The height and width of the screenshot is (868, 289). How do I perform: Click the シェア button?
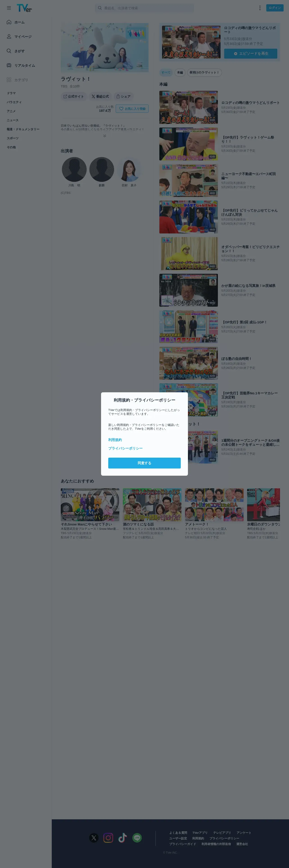(124, 96)
